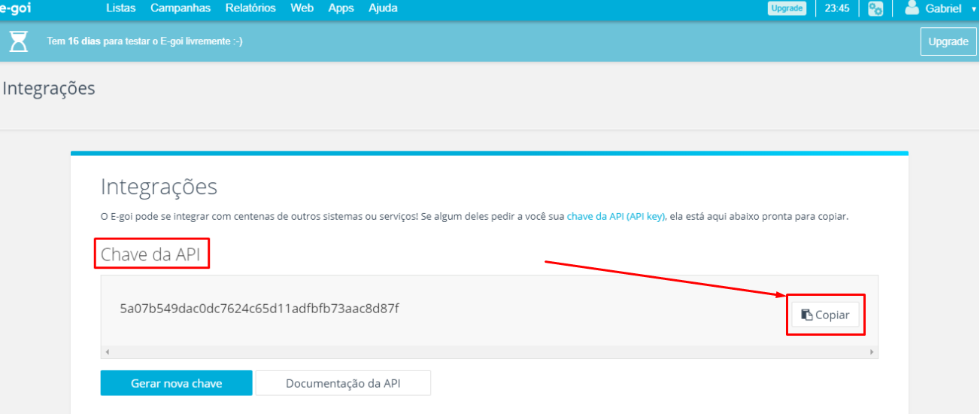980x414 pixels.
Task: Open Documentação da API
Action: click(343, 383)
